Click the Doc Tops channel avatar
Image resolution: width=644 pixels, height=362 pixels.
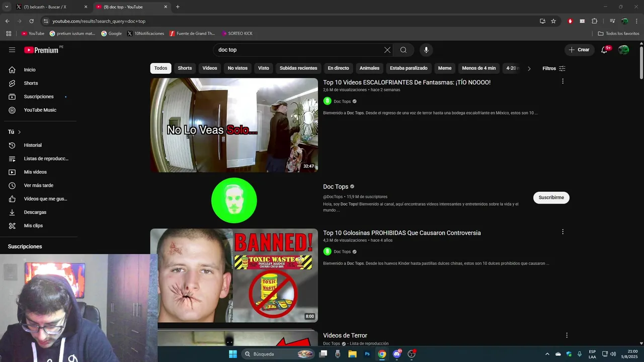click(x=234, y=200)
